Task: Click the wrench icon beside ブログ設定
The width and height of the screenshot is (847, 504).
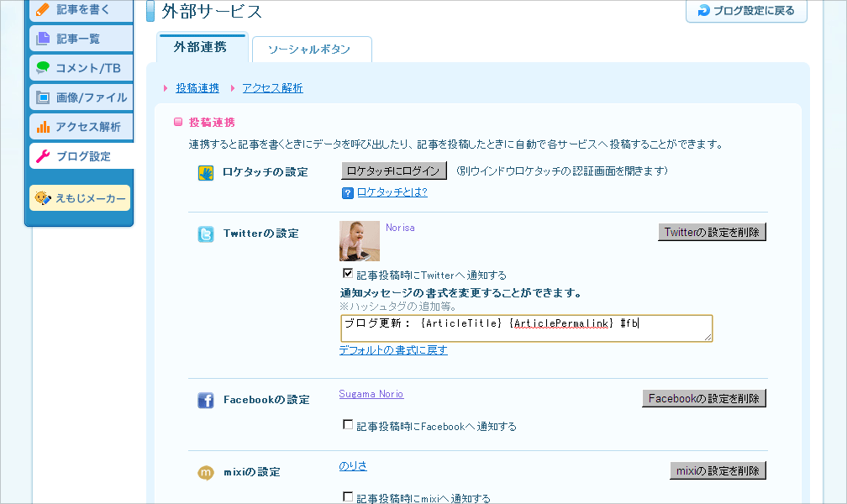Action: (43, 156)
